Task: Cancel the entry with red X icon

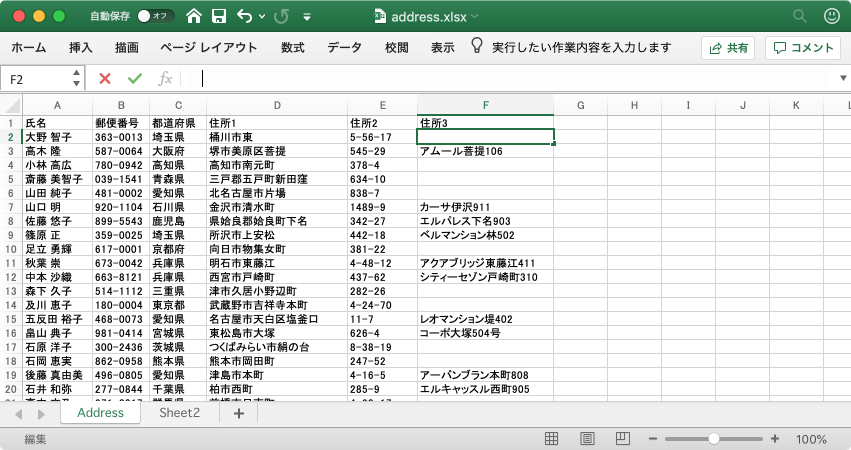Action: tap(104, 78)
